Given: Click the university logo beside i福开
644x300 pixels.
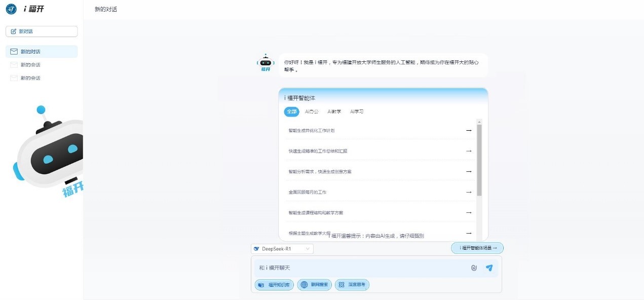Looking at the screenshot, I should (x=11, y=9).
